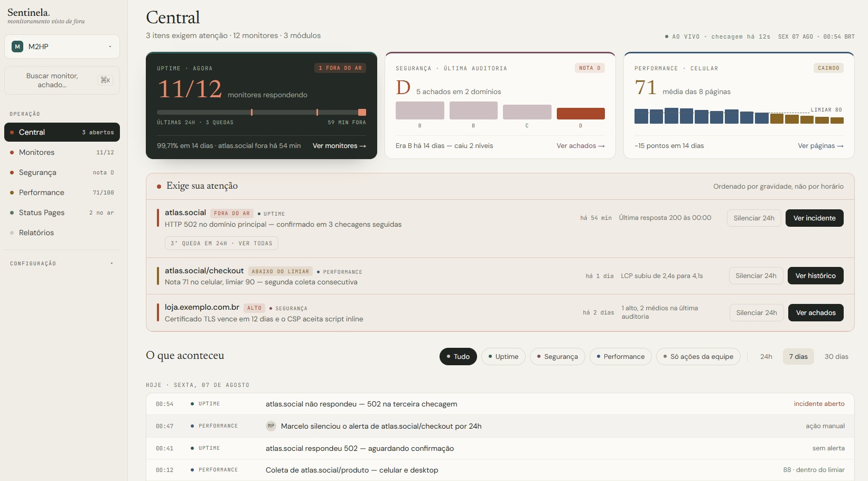The width and height of the screenshot is (868, 481).
Task: Click Ver achados button for loja.exemplo.com.br
Action: point(816,312)
